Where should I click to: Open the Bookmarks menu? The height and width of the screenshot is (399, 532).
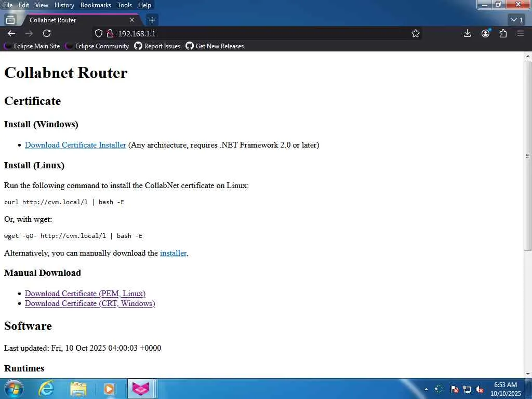tap(96, 5)
